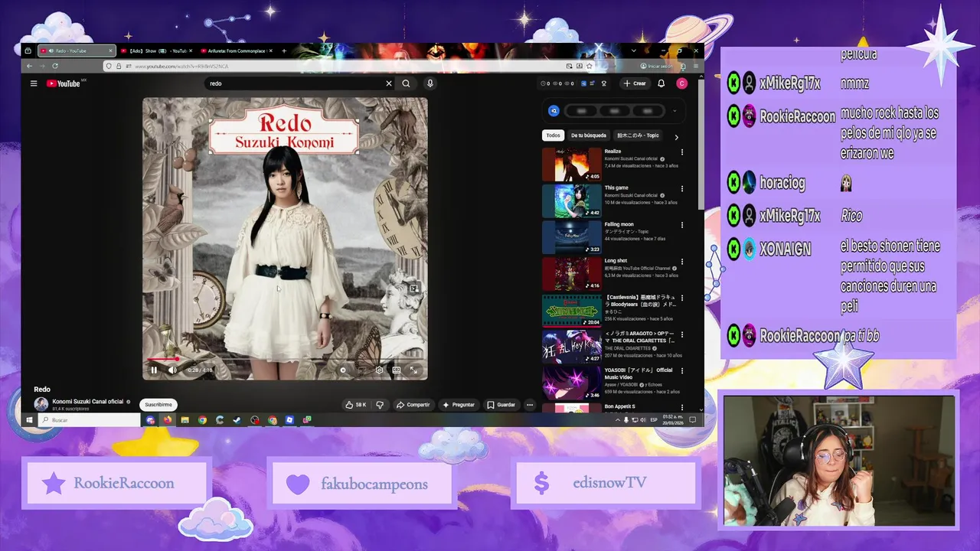Open options menu for the Castlevania video
980x551 pixels.
pyautogui.click(x=681, y=298)
